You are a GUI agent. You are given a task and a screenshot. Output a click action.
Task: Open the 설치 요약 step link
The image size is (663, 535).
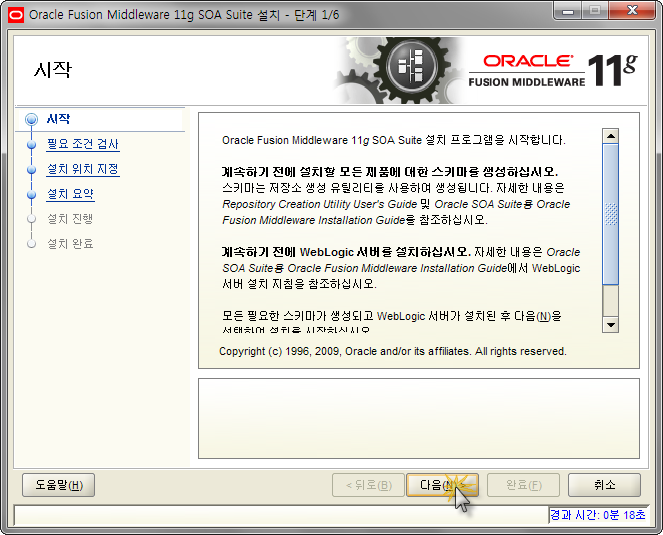pos(71,194)
